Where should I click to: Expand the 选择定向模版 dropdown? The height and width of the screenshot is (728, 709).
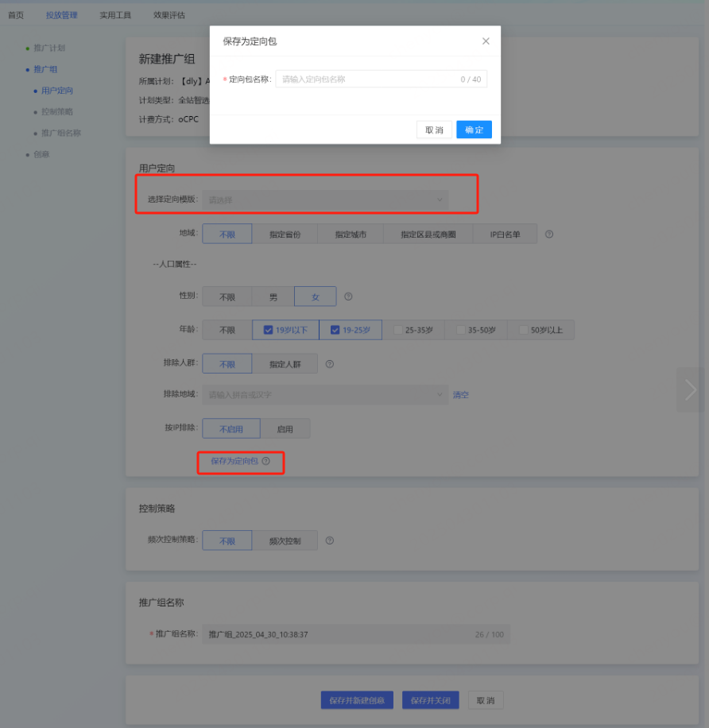click(325, 199)
